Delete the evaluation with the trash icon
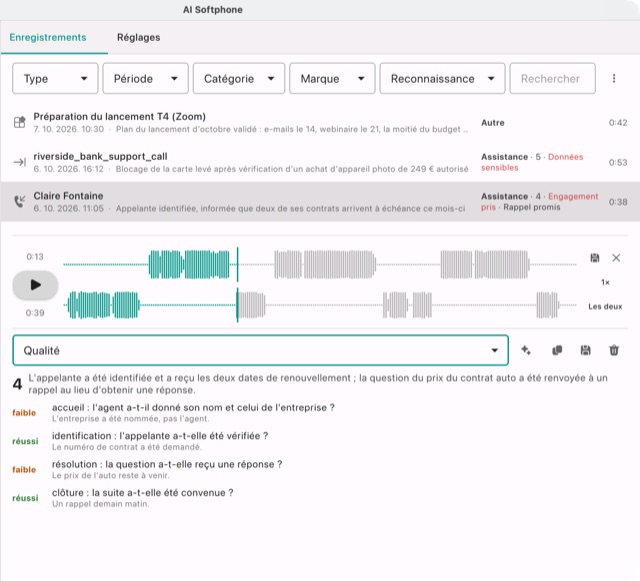This screenshot has width=640, height=581. click(614, 350)
